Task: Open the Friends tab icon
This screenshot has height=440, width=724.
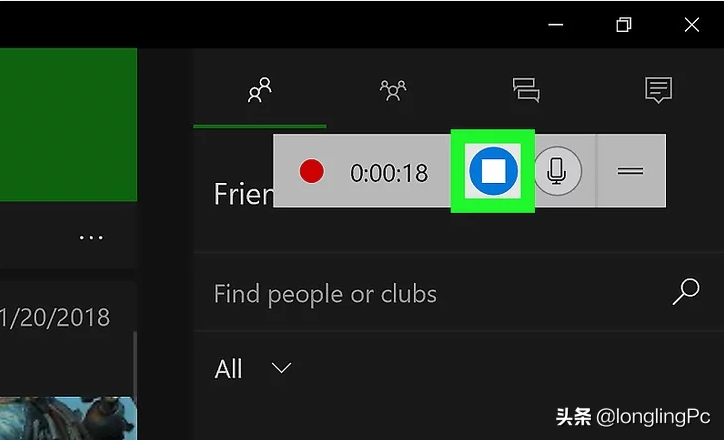Action: (x=260, y=90)
